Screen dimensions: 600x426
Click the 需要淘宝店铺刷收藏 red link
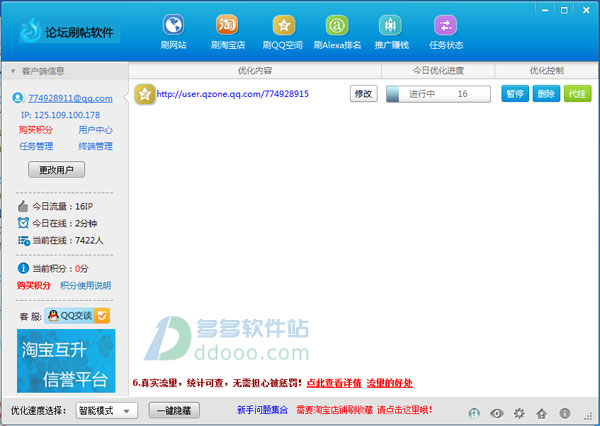tap(364, 410)
